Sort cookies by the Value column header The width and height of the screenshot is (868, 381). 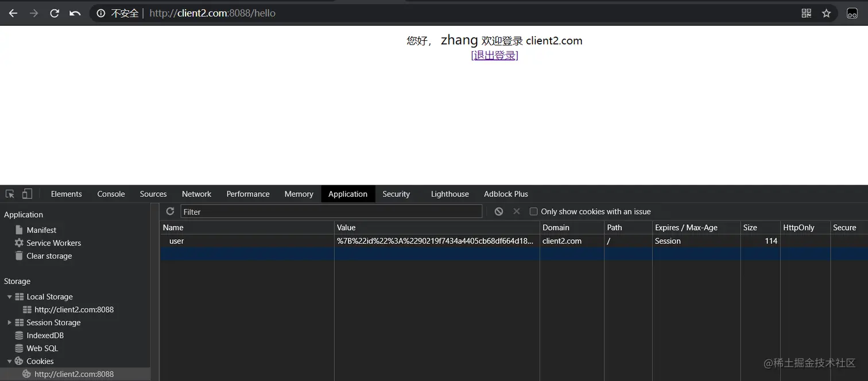[437, 227]
